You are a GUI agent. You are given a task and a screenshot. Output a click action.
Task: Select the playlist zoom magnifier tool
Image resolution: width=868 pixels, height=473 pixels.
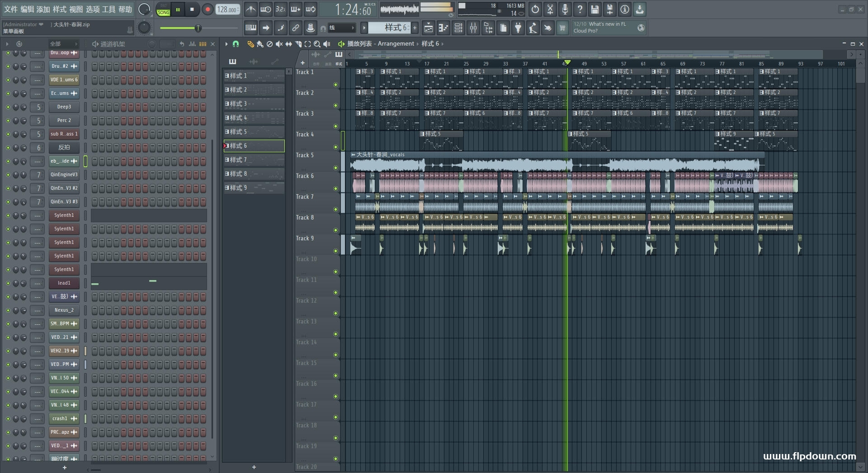tap(317, 44)
